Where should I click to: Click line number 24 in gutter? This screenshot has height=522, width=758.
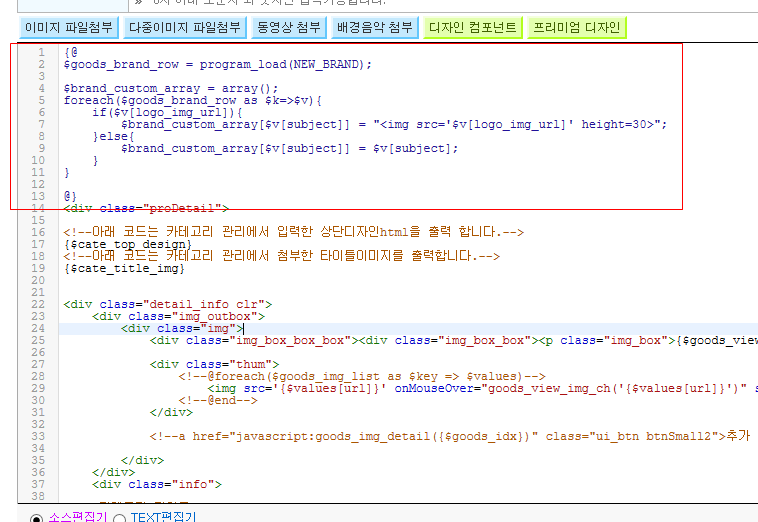click(38, 329)
